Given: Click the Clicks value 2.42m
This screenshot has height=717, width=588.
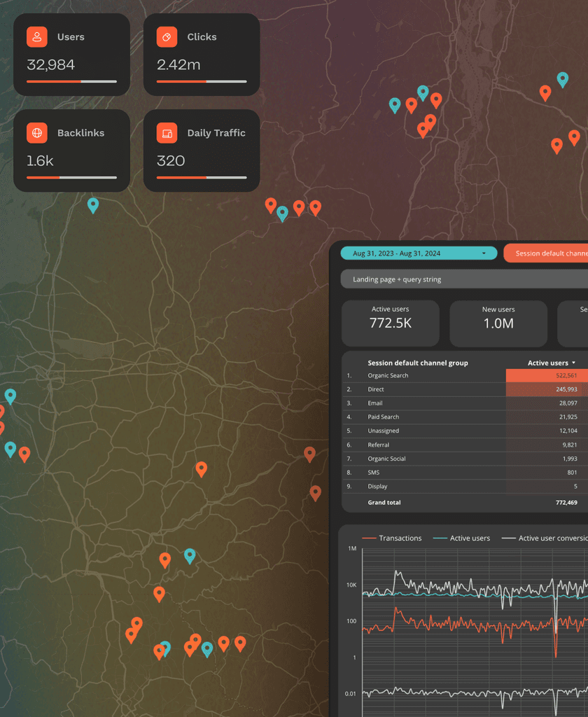Looking at the screenshot, I should click(x=178, y=65).
